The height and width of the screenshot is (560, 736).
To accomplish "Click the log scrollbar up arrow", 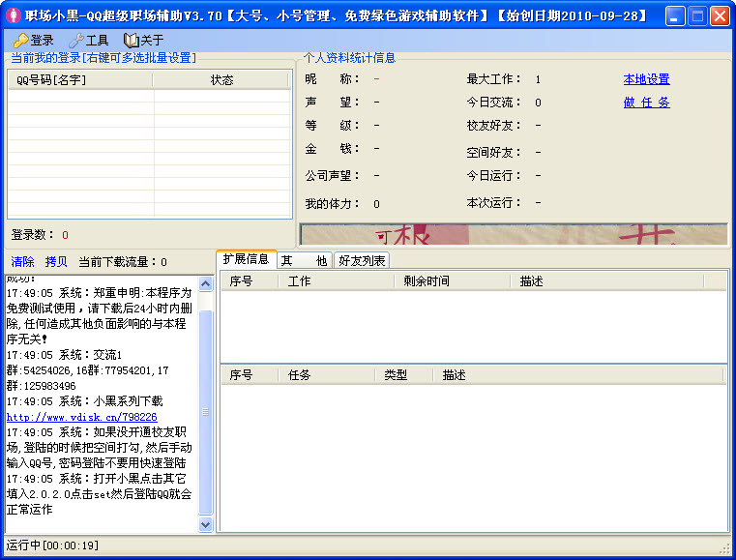I will pyautogui.click(x=206, y=283).
